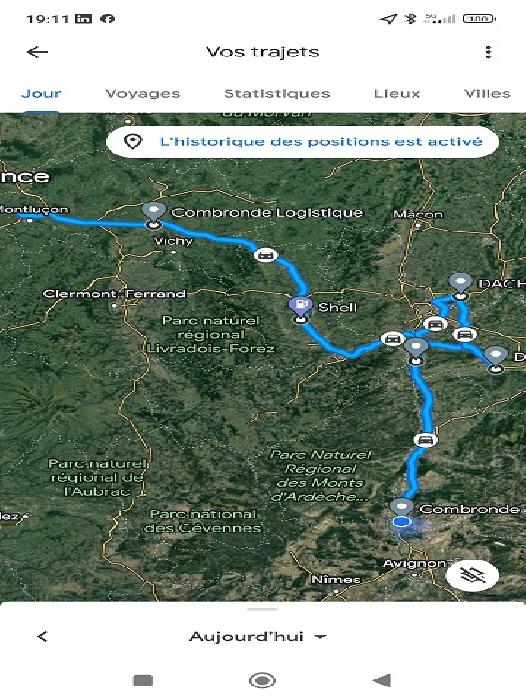Open the Aujourd'hui date dropdown
The image size is (526, 700).
point(258,637)
